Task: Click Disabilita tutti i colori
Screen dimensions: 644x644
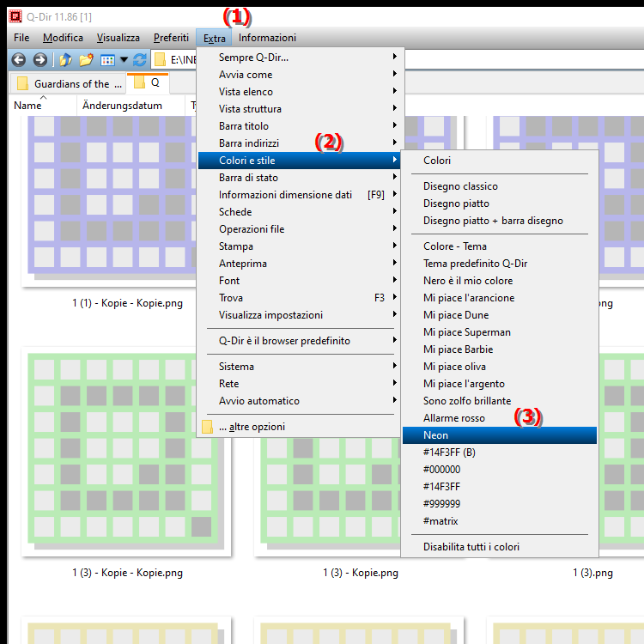Action: click(x=500, y=547)
